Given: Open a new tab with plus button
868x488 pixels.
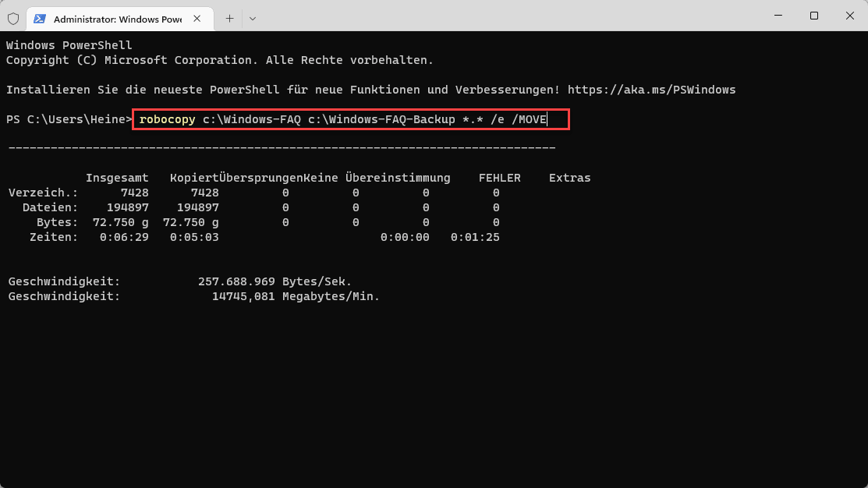Looking at the screenshot, I should coord(229,19).
